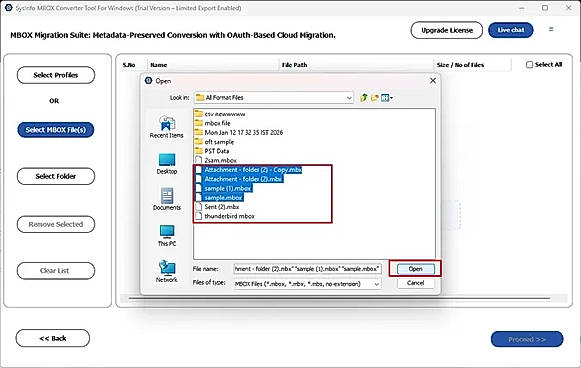Select file sample.mbox
The width and height of the screenshot is (581, 368).
point(219,198)
